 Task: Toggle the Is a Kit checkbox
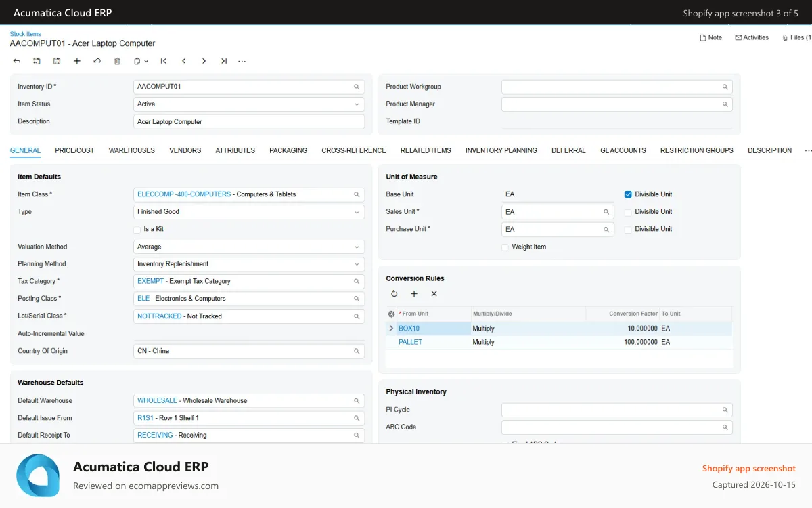click(x=137, y=229)
